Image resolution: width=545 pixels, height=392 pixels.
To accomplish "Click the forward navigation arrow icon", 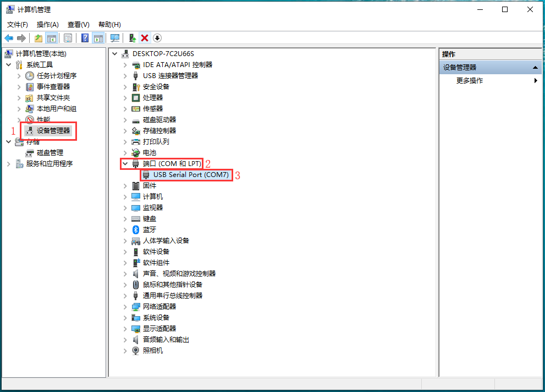I will [21, 37].
